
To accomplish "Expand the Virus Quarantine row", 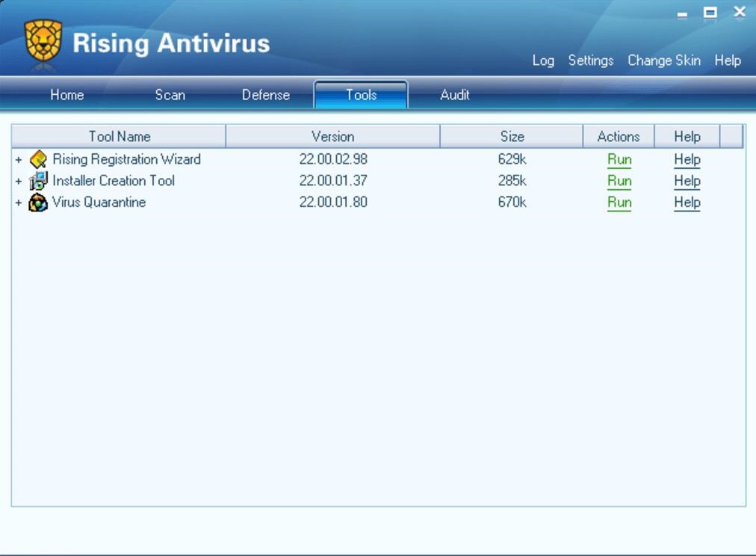I will pyautogui.click(x=19, y=203).
